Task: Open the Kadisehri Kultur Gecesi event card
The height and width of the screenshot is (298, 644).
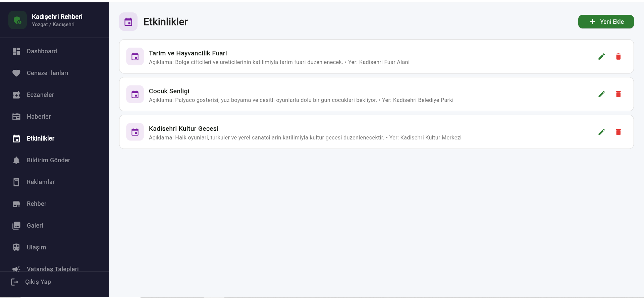Action: (x=302, y=132)
